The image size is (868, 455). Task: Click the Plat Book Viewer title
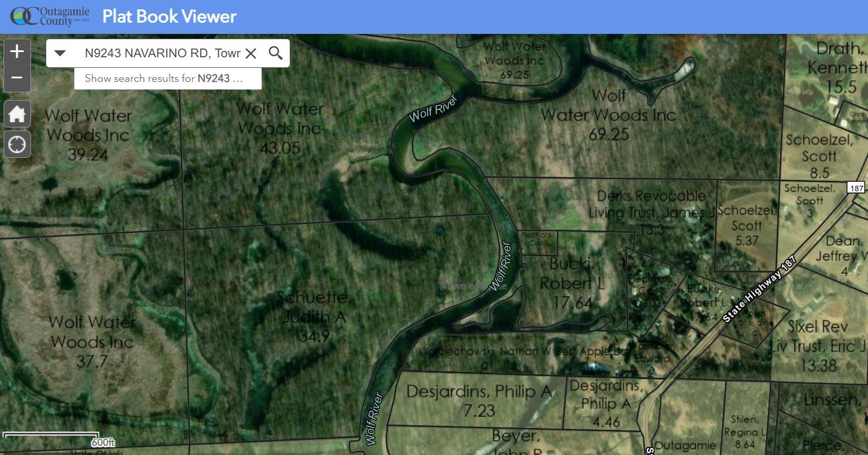point(169,16)
